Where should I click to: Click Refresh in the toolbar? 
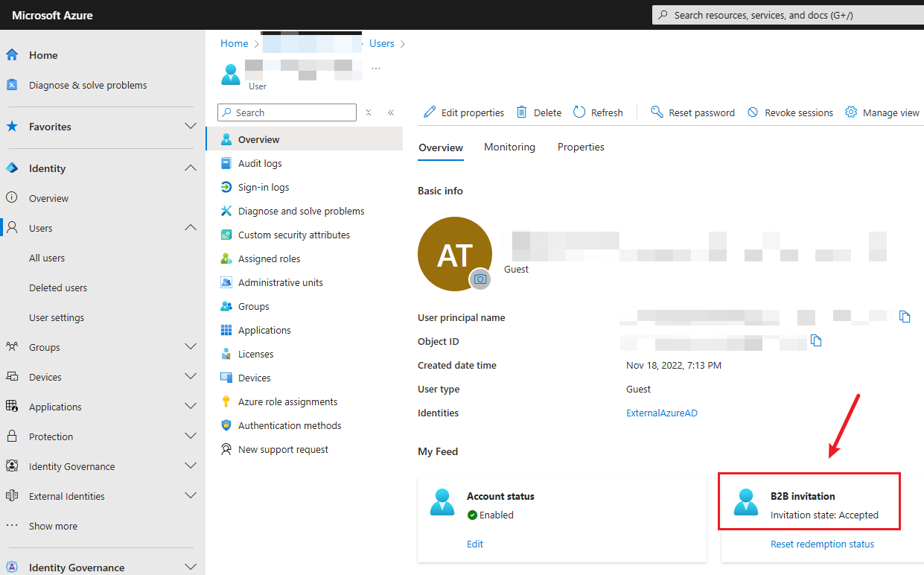(x=598, y=112)
